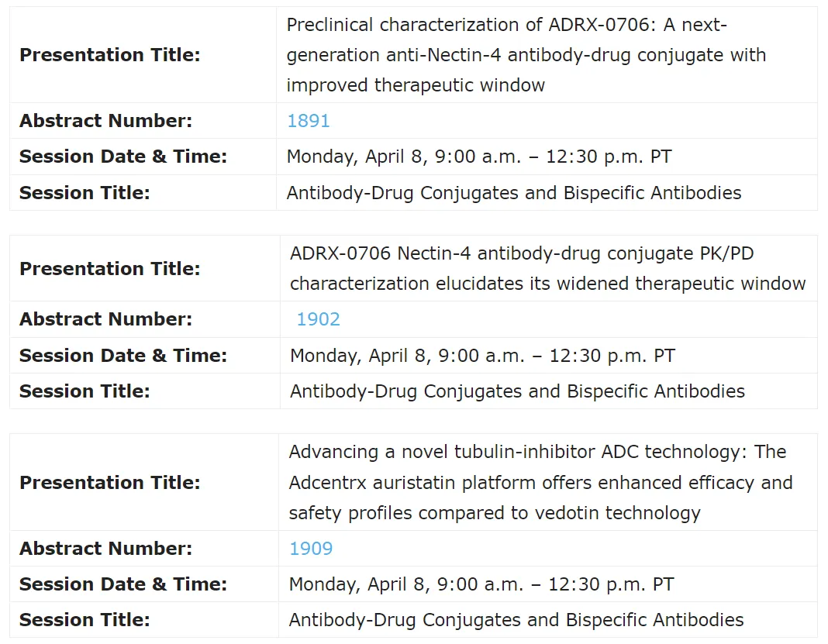Click 'Presentation Title:' label in the third table
Viewport: 828px width, 644px height.
click(x=109, y=483)
